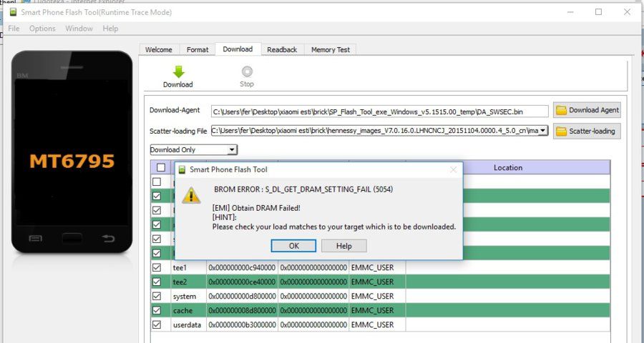Screen dimensions: 644x343
Task: Check the unchecked first row checkbox
Action: tap(157, 182)
